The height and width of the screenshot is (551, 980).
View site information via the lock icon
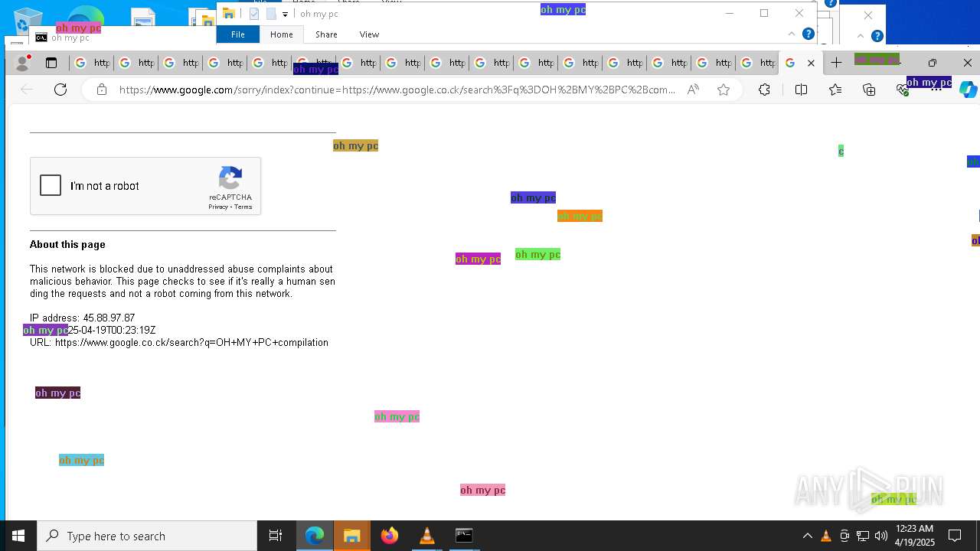point(101,90)
